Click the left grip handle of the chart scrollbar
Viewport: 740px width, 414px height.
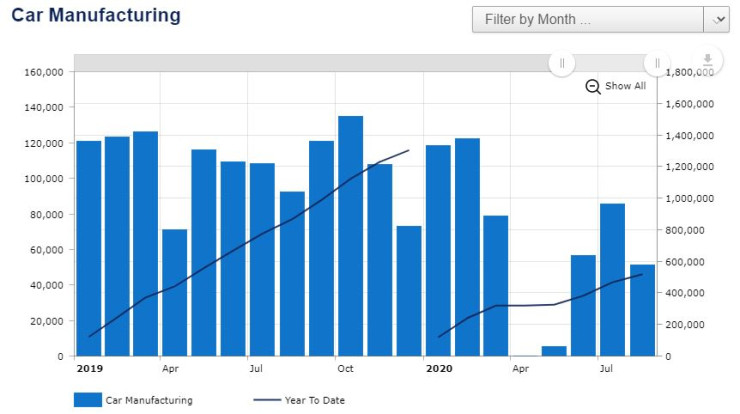(562, 63)
